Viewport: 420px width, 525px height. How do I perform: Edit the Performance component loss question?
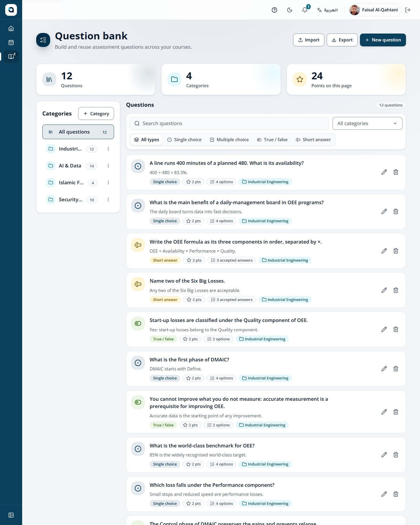point(384,494)
